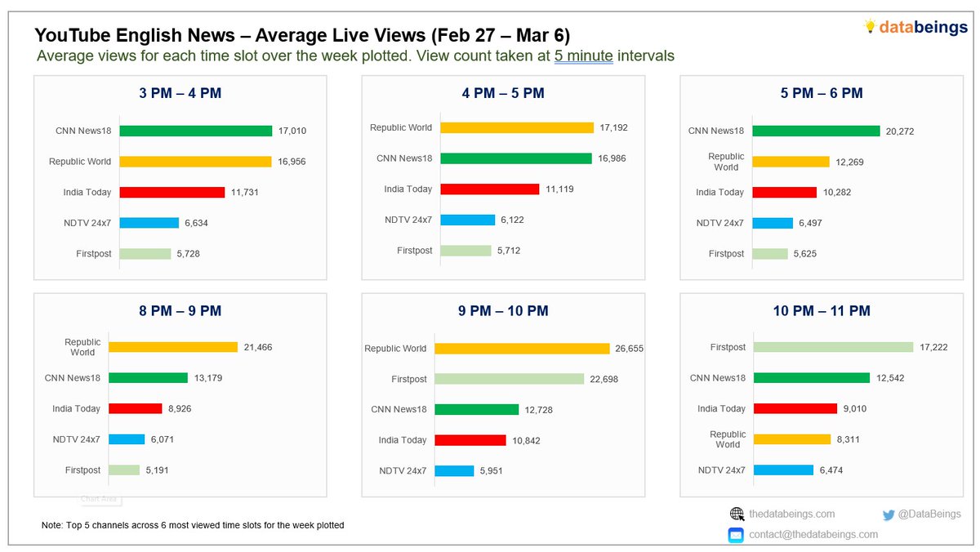
Task: Select the data label 6,071
Action: click(162, 439)
